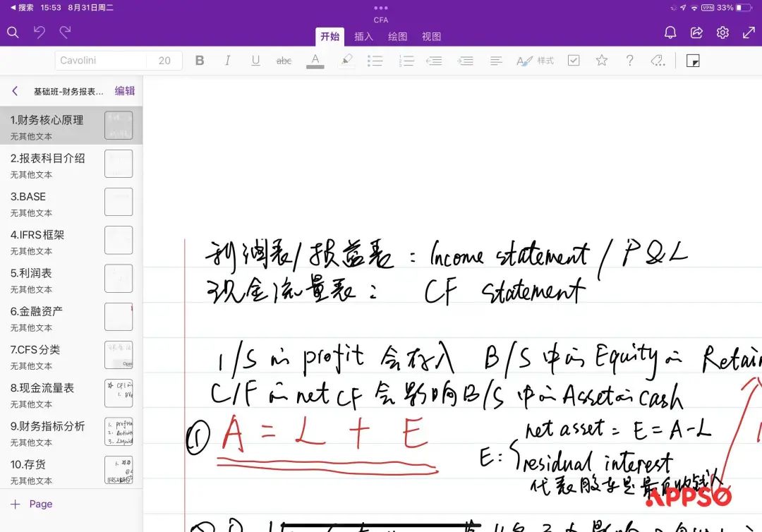Increase the paragraph indent
Image resolution: width=762 pixels, height=532 pixels.
(x=465, y=61)
